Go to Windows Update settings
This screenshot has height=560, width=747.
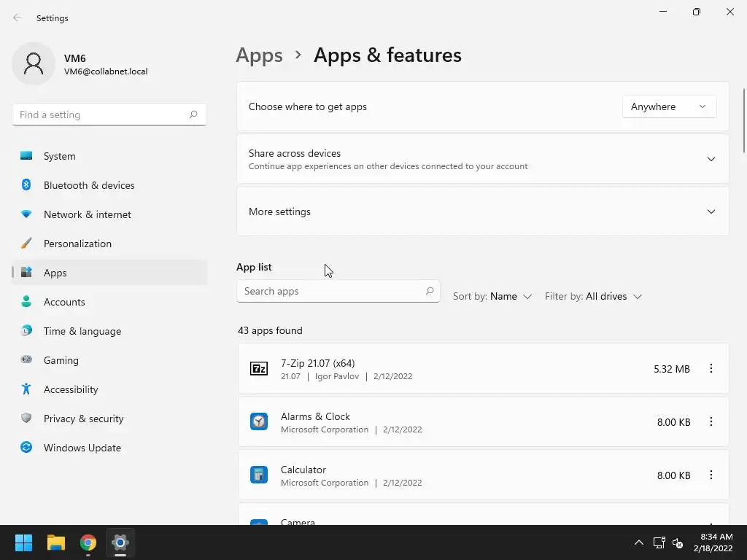pyautogui.click(x=82, y=448)
